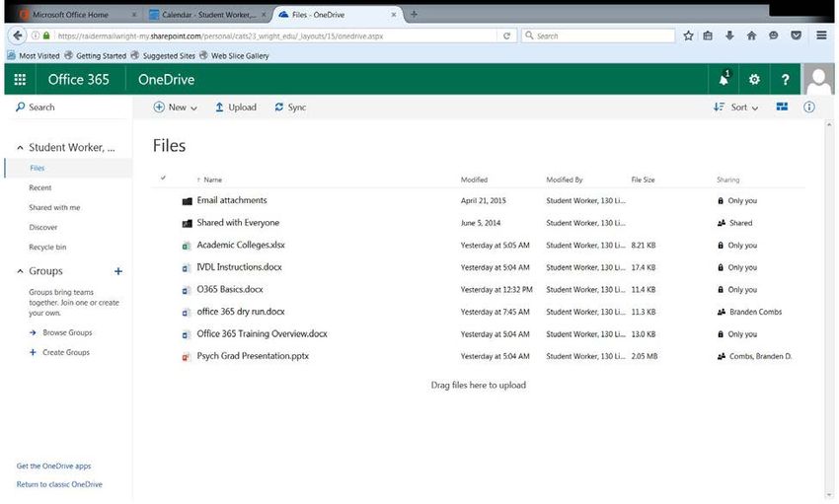This screenshot has height=504, width=839.
Task: Click the PowerPoint icon for Psych Grad Presentation
Action: click(x=187, y=356)
